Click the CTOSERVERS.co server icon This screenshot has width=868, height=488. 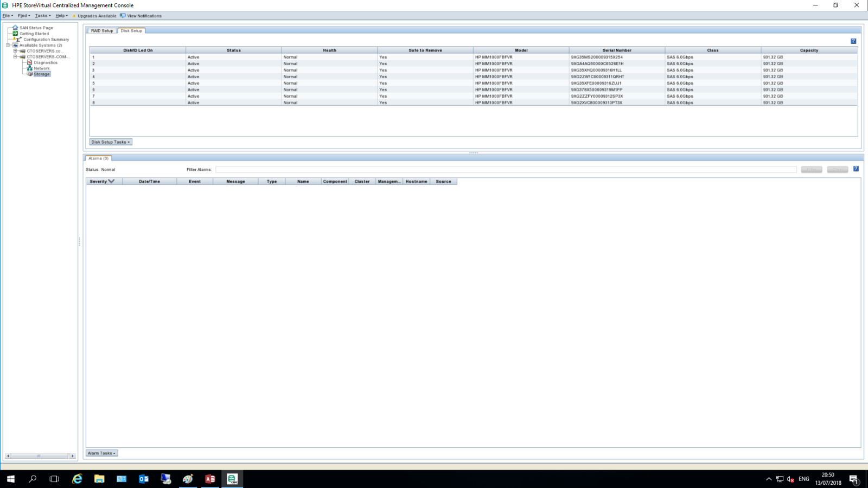coord(23,51)
